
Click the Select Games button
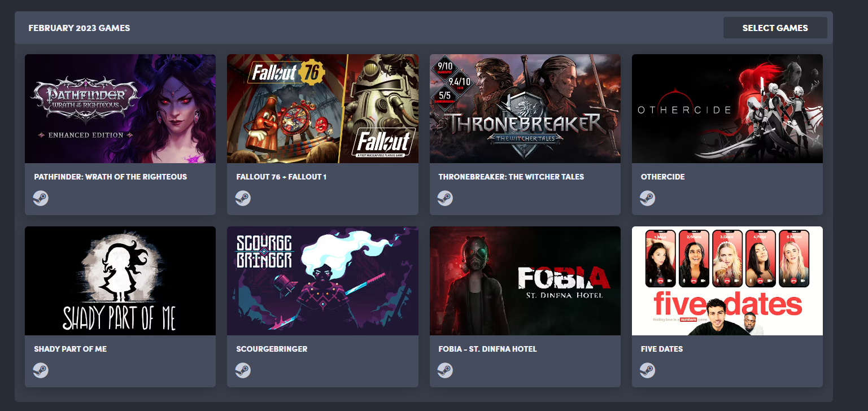[775, 28]
